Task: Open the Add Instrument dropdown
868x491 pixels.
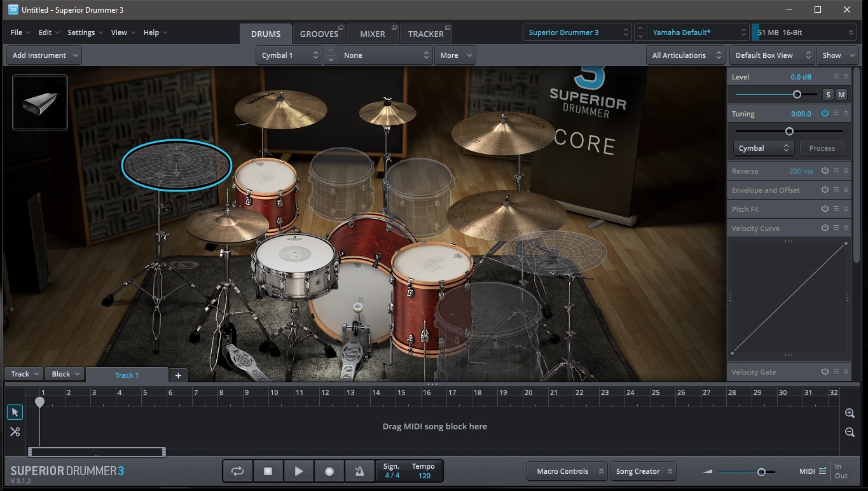Action: coord(44,55)
